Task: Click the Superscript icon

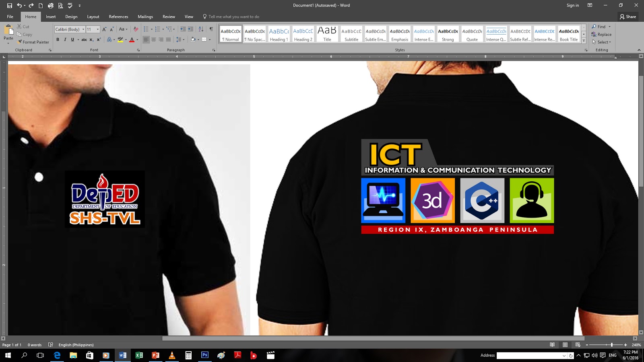Action: coord(99,39)
